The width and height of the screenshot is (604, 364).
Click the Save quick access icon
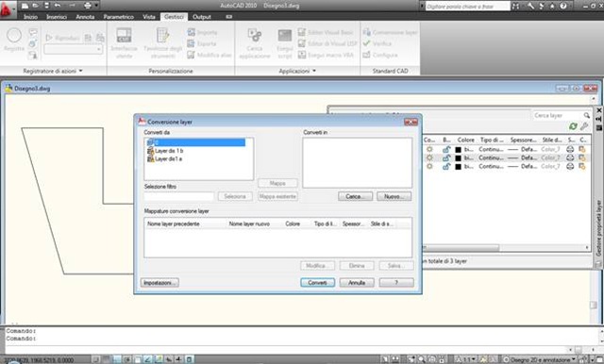click(x=46, y=6)
